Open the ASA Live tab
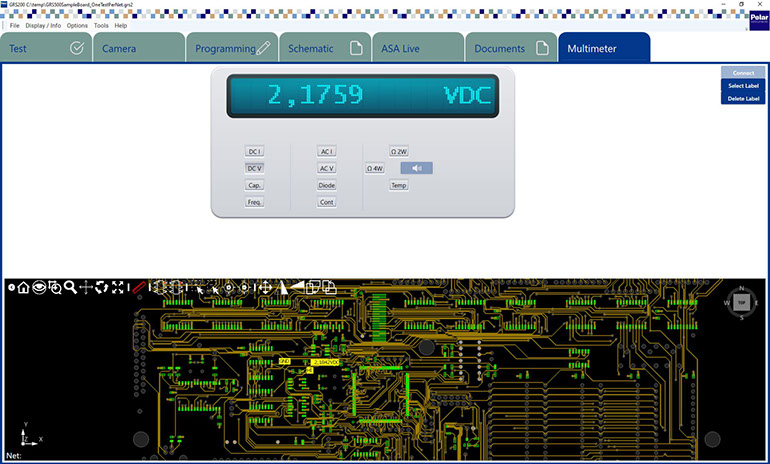Image resolution: width=770 pixels, height=464 pixels. [x=416, y=48]
